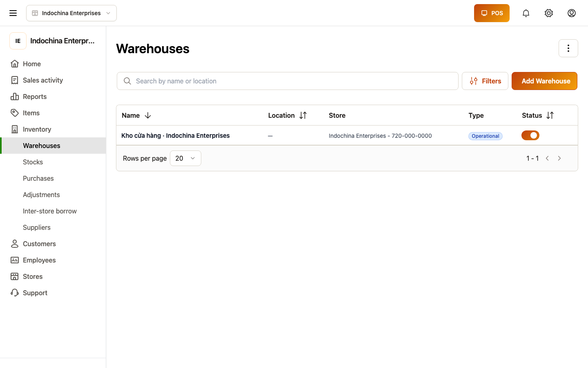Open Reports in sidebar
The height and width of the screenshot is (368, 588).
click(53, 96)
